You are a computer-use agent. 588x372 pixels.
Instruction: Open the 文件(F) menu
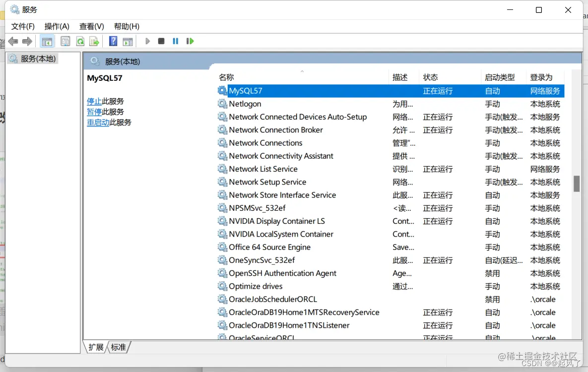tap(23, 26)
